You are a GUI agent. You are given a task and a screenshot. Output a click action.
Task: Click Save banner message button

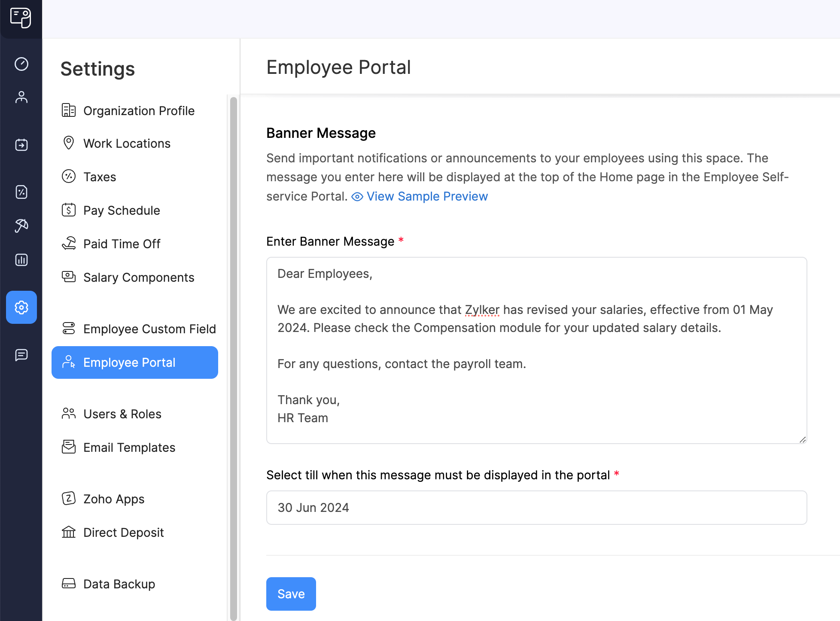291,594
